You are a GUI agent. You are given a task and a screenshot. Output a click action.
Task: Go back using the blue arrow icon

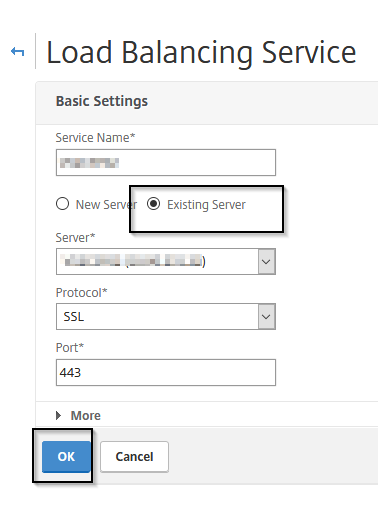point(17,52)
